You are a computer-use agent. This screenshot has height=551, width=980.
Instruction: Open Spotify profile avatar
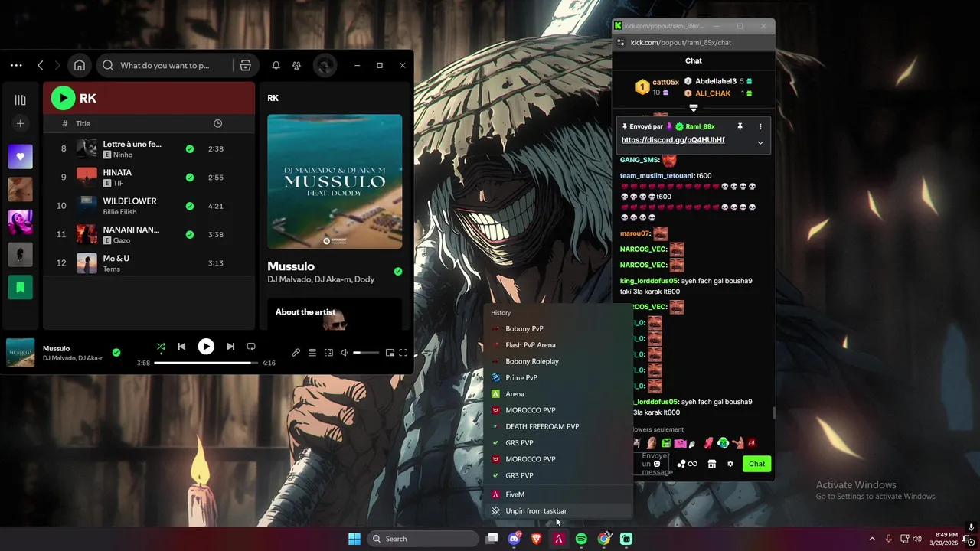tap(325, 65)
